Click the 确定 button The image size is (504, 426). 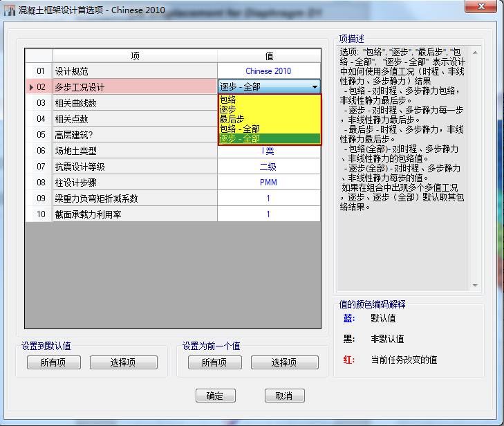(x=215, y=396)
